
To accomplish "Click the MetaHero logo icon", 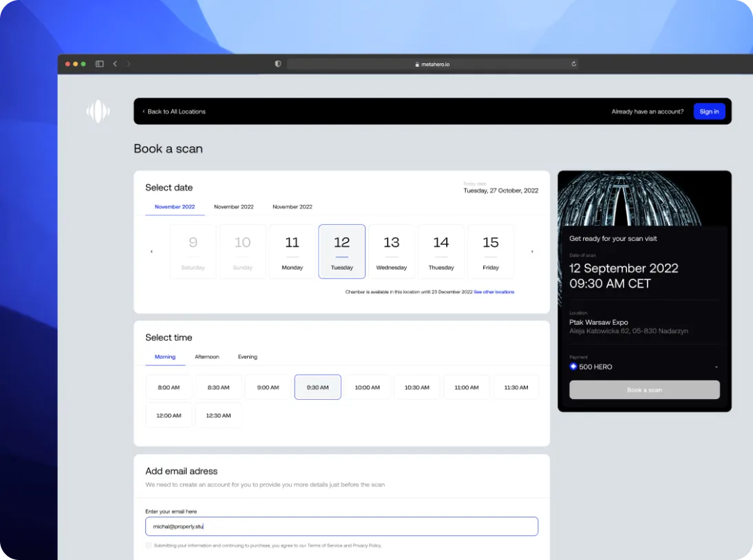I will [x=98, y=111].
